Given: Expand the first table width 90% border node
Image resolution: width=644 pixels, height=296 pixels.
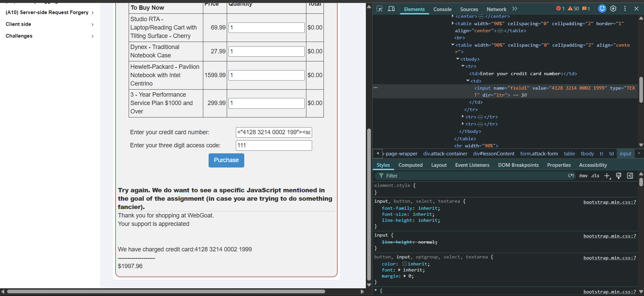Looking at the screenshot, I should click(x=453, y=23).
